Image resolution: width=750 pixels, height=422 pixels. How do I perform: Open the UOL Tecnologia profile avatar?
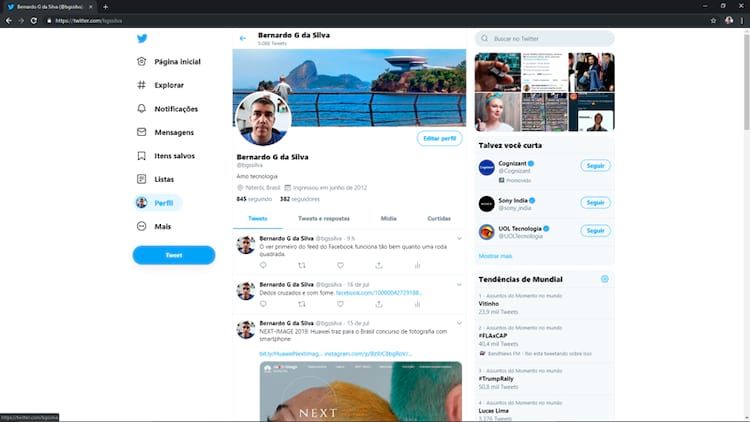click(x=486, y=232)
